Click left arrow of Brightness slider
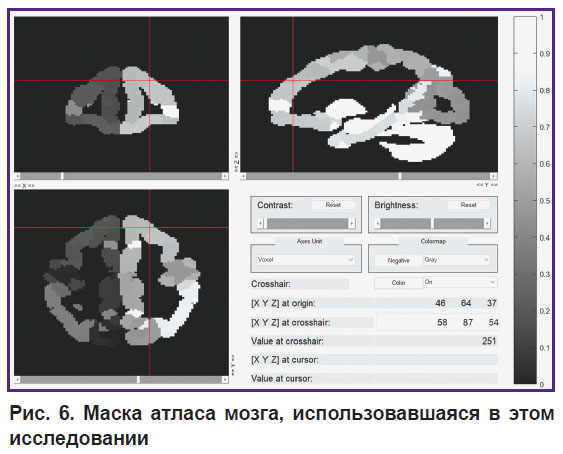This screenshot has height=454, width=563. coord(377,223)
